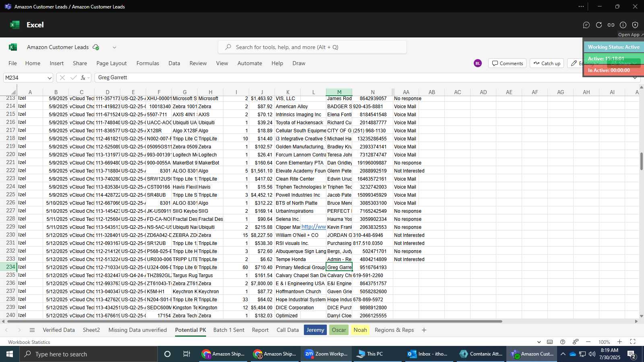Expand the Name Box dropdown arrow
This screenshot has height=362, width=644.
point(50,78)
